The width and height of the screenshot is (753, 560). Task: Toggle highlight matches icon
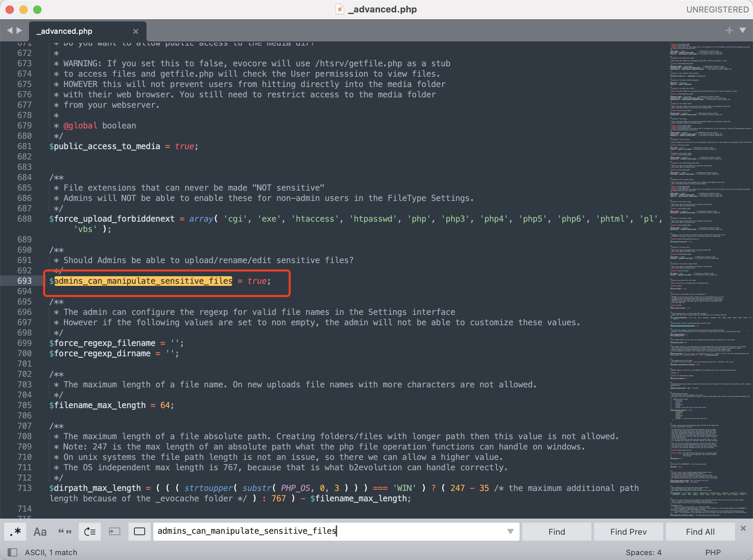pos(140,531)
